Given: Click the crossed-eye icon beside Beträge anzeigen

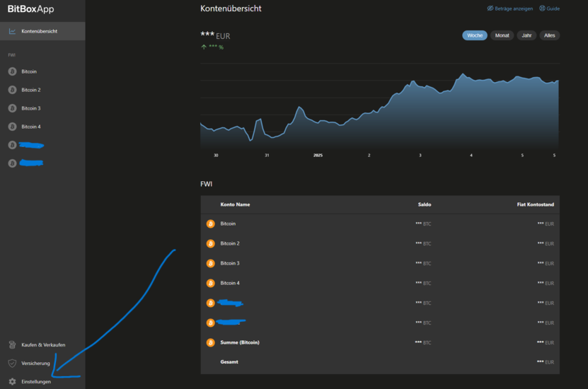Looking at the screenshot, I should click(x=490, y=8).
